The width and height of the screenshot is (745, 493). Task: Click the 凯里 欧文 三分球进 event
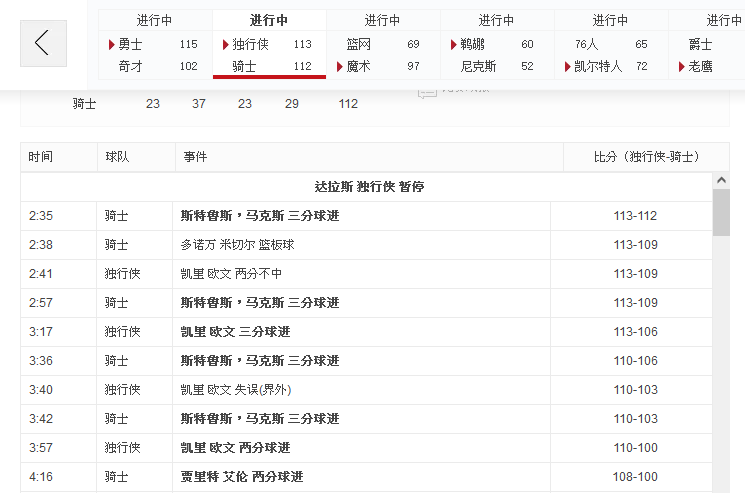pos(235,332)
